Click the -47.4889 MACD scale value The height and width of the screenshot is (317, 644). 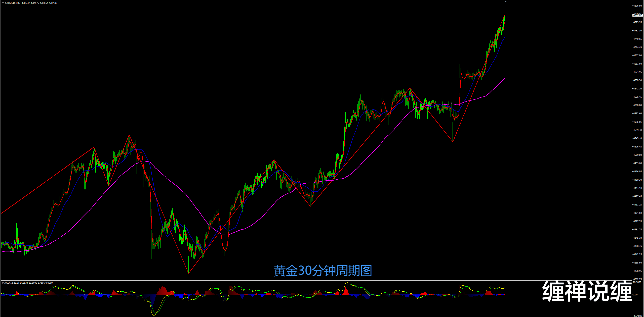tap(637, 316)
